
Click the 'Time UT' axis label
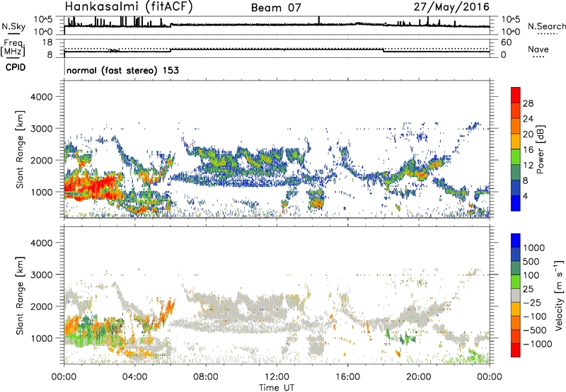click(277, 388)
